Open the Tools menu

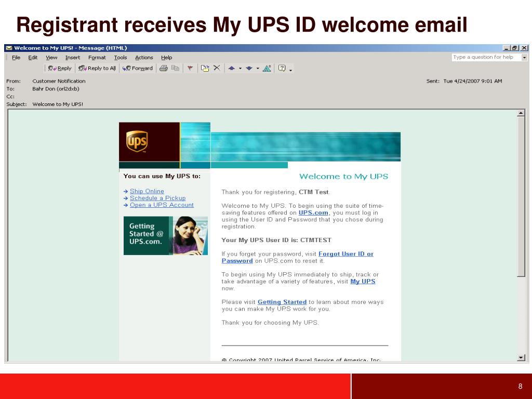pyautogui.click(x=121, y=58)
